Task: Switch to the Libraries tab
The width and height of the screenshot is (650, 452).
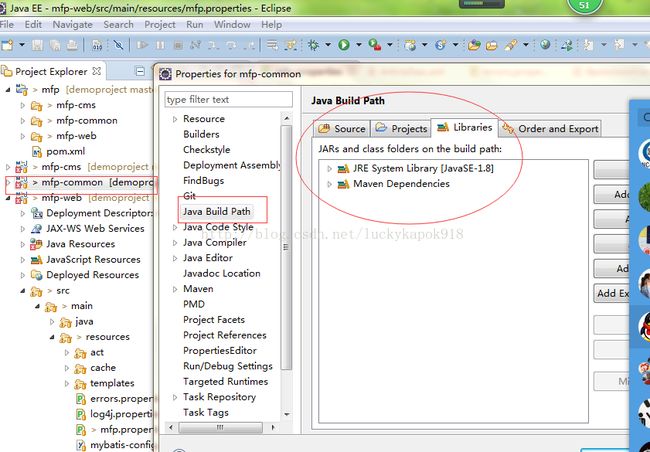Action: tap(464, 127)
